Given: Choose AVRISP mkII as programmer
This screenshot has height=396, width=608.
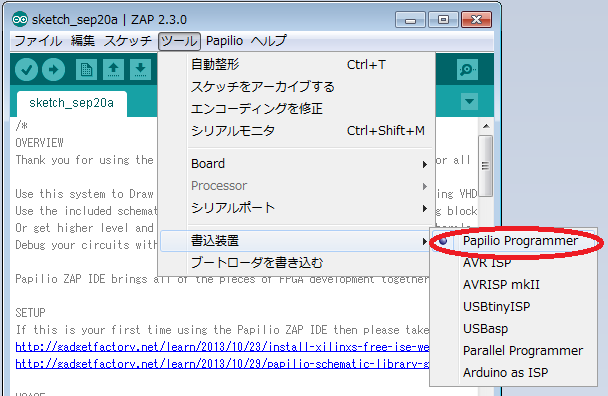Looking at the screenshot, I should (x=501, y=285).
